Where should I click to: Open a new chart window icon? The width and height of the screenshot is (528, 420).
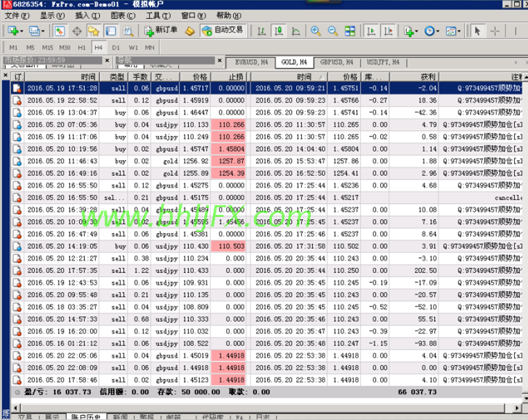point(13,31)
